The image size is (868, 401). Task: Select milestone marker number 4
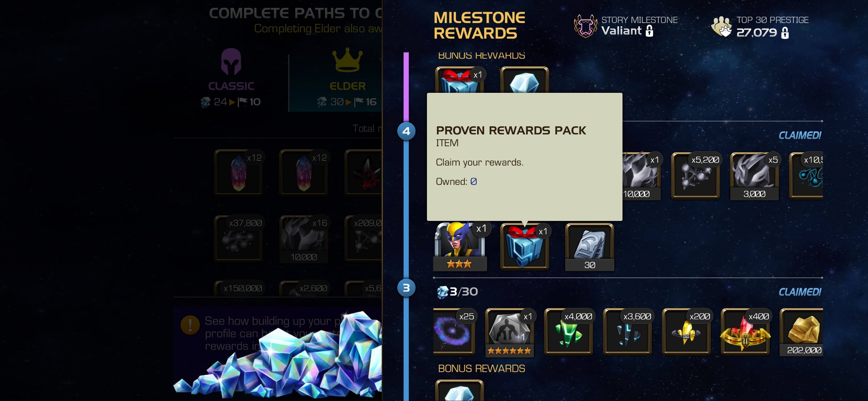click(x=406, y=131)
